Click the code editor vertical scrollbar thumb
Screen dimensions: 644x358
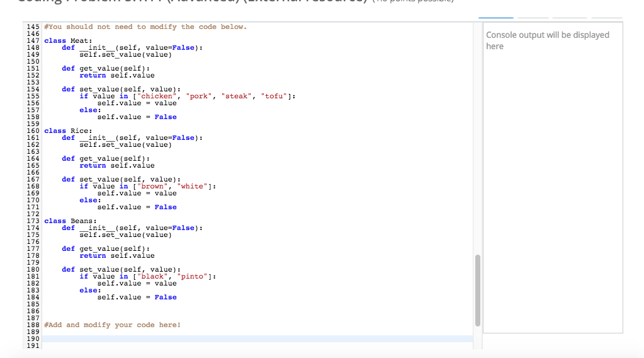pyautogui.click(x=478, y=291)
